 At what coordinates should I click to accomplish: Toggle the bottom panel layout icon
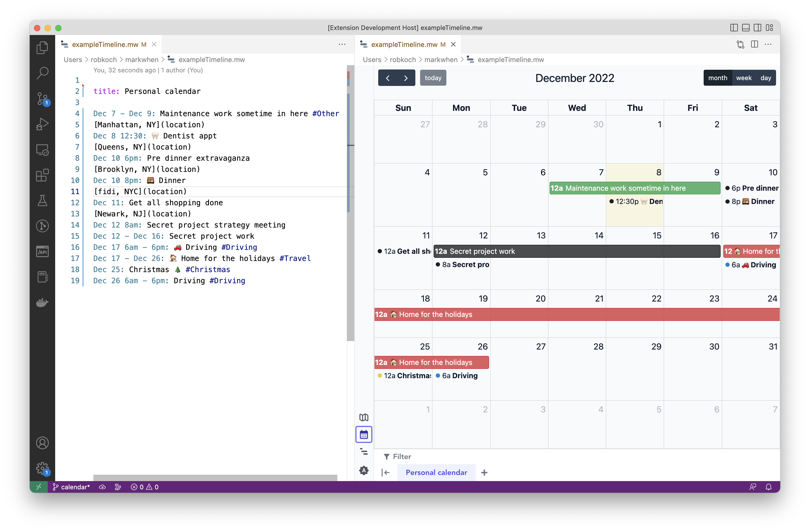point(746,28)
